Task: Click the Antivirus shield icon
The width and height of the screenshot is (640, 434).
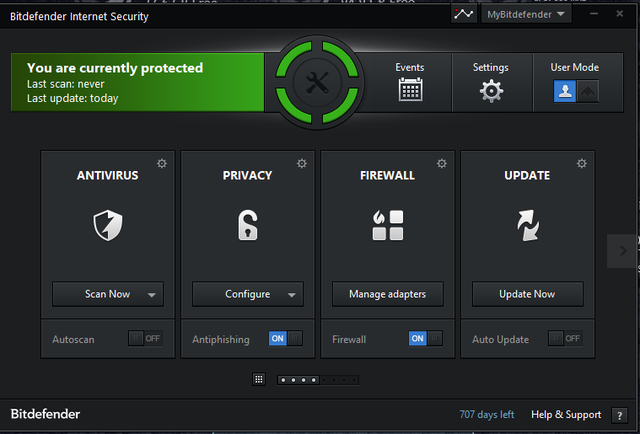Action: [108, 225]
